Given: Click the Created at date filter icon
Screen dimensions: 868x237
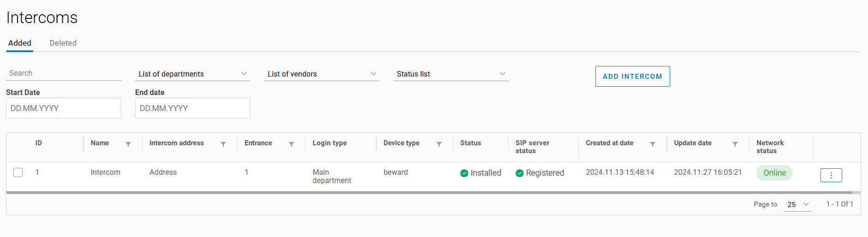Looking at the screenshot, I should point(653,144).
